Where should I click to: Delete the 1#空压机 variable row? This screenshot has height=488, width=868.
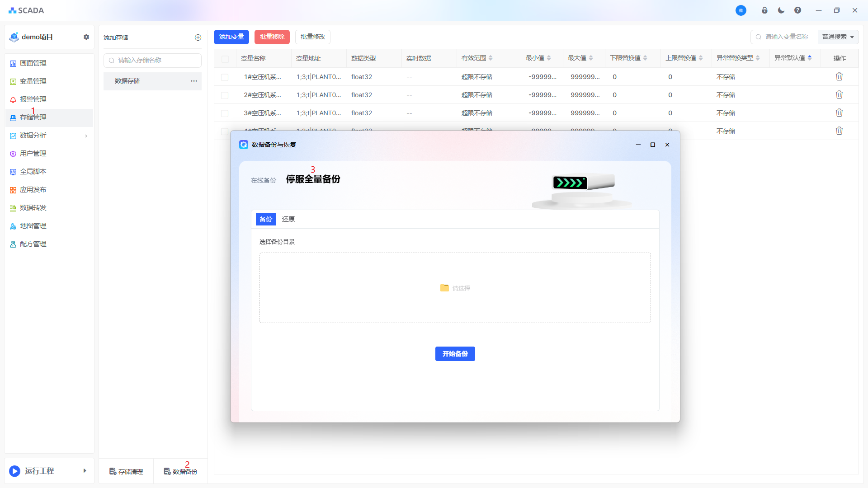click(839, 77)
